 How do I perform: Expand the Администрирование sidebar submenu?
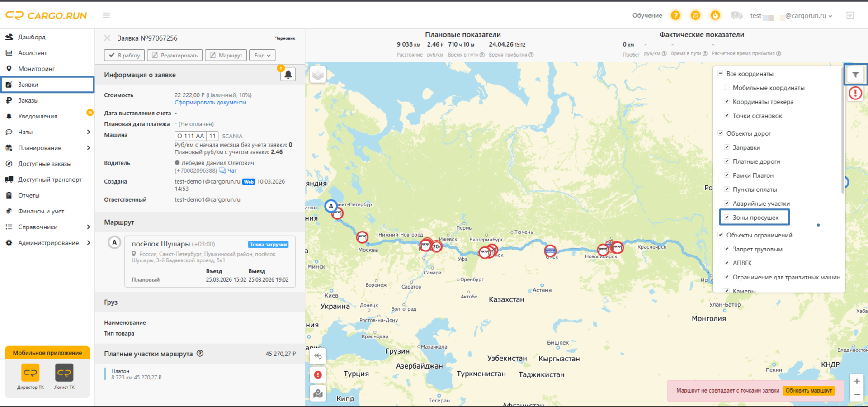click(x=88, y=243)
